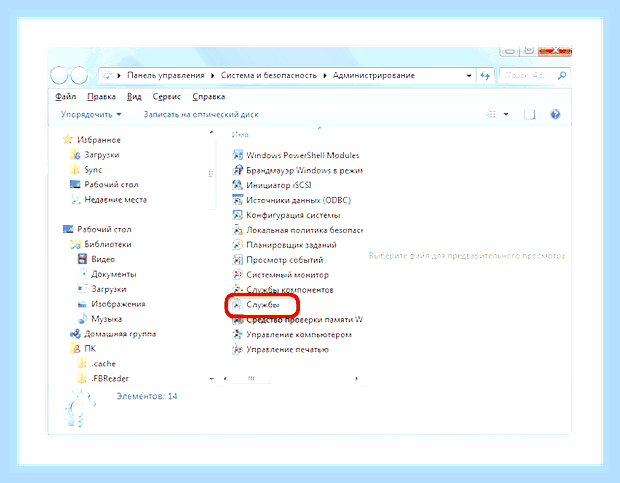The width and height of the screenshot is (620, 483).
Task: Click the Администрирование breadcrumb
Action: [374, 75]
